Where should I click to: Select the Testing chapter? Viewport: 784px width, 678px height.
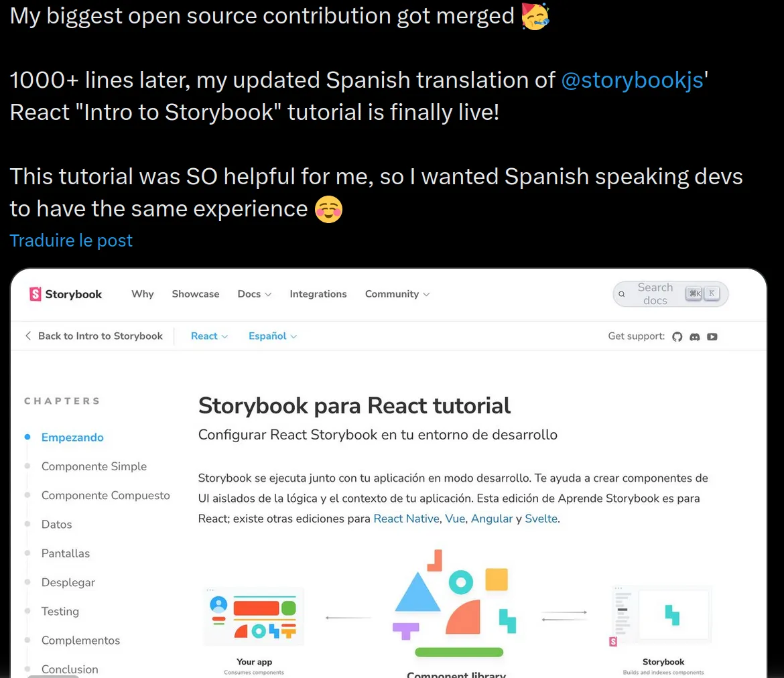(x=60, y=612)
